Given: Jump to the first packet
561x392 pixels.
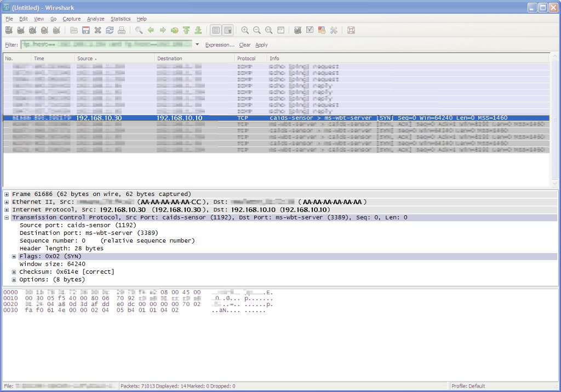Looking at the screenshot, I should (186, 31).
